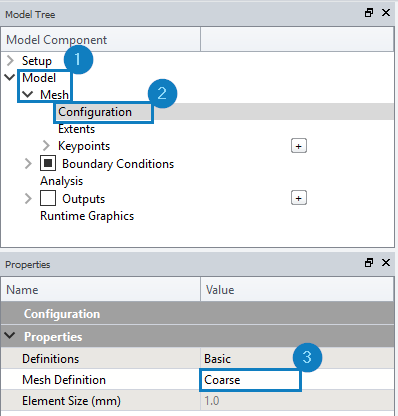
Task: Select the Keypoints tree item
Action: click(84, 146)
